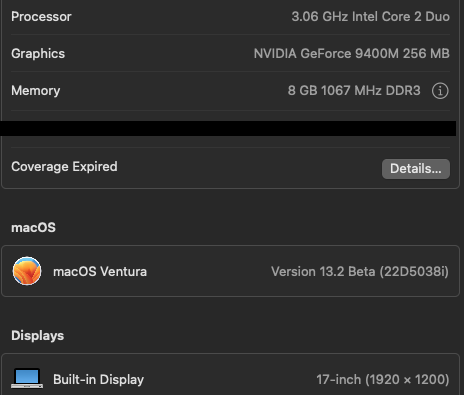Image resolution: width=464 pixels, height=395 pixels.
Task: Click the 8 GB 1067 MHz DDR3 value
Action: 354,91
